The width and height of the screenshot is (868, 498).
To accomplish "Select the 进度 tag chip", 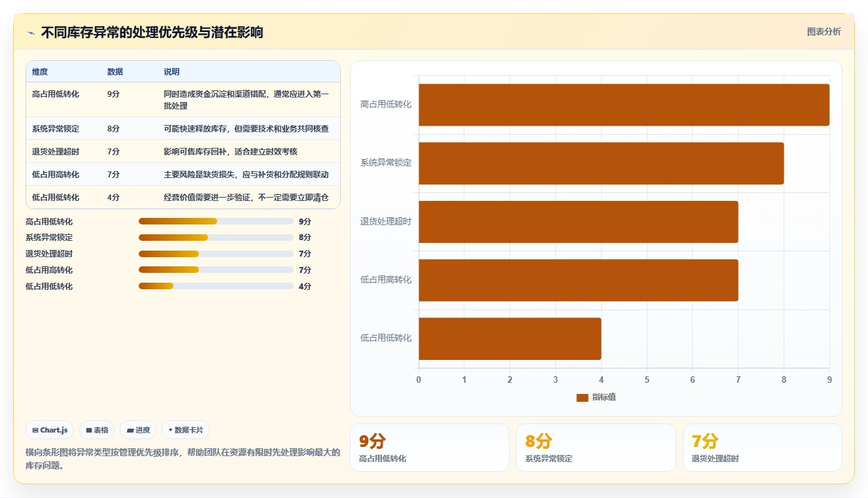I will click(138, 430).
